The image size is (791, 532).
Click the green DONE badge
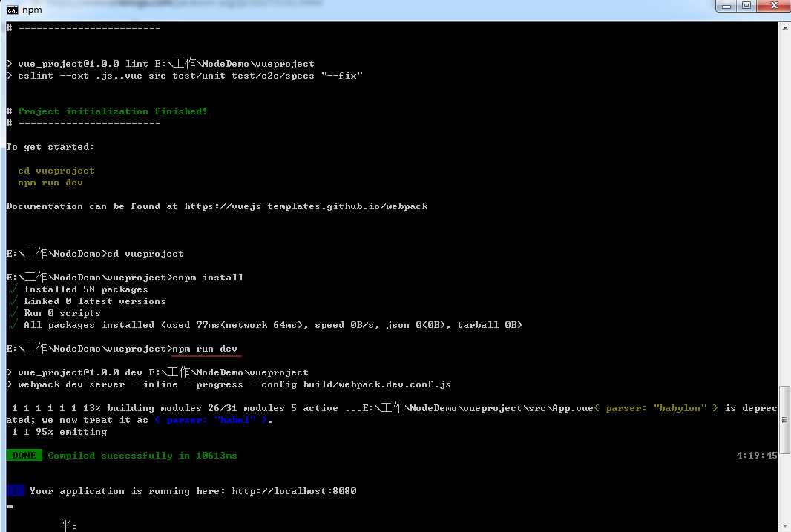[24, 456]
